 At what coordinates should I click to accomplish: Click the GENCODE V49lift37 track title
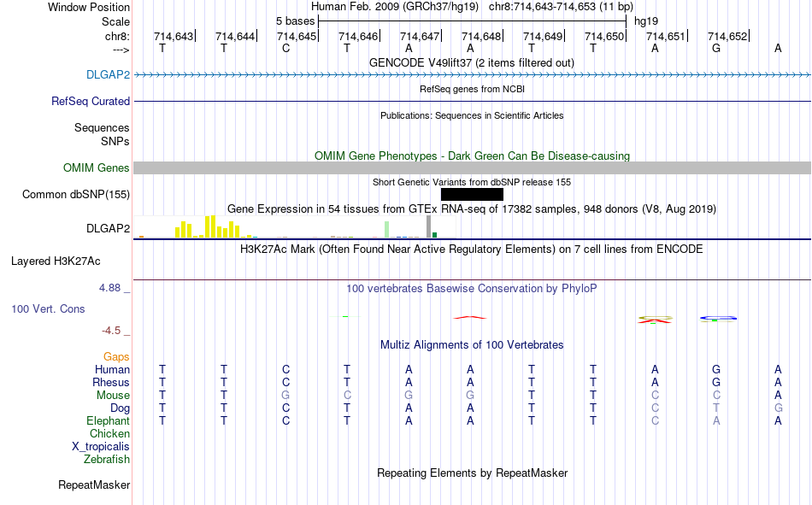point(472,62)
